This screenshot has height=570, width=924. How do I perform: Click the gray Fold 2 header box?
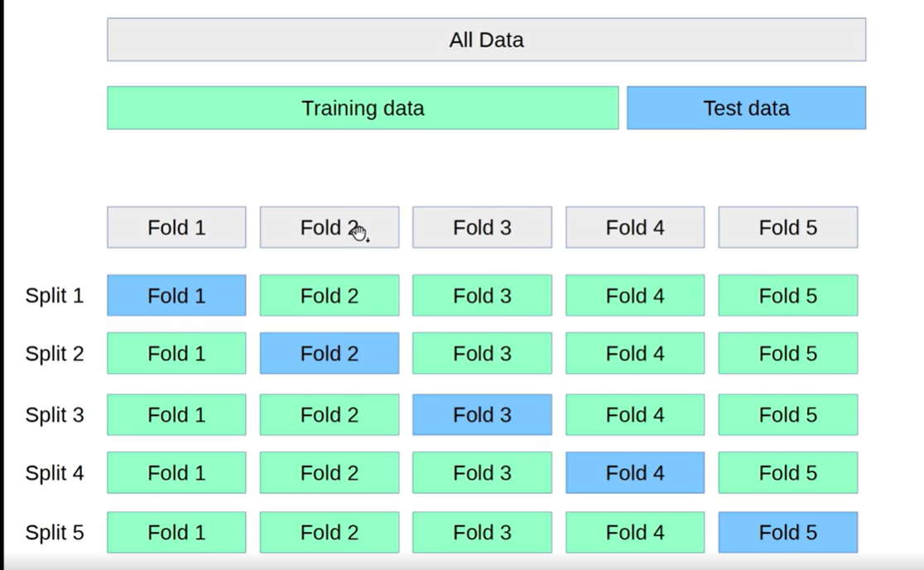pos(330,227)
